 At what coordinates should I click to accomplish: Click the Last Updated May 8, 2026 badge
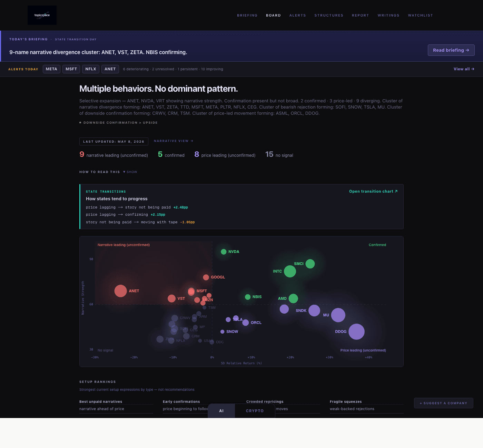click(114, 142)
